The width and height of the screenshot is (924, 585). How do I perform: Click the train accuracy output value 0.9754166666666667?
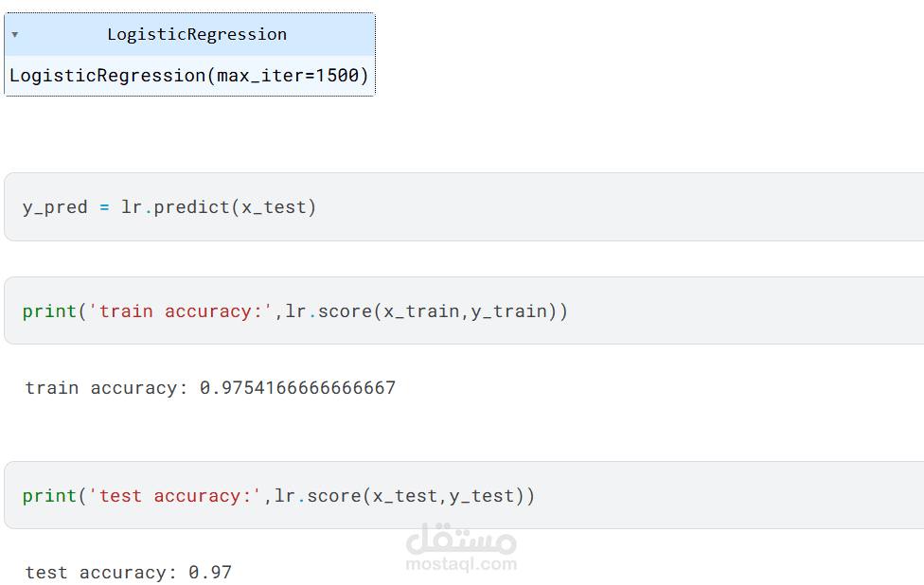(x=297, y=388)
